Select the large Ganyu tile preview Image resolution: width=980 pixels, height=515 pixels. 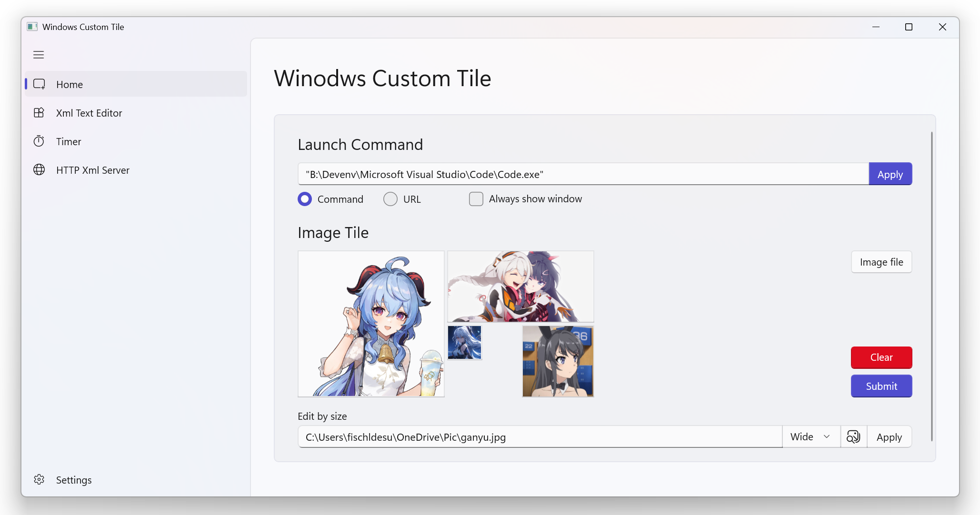click(x=371, y=324)
